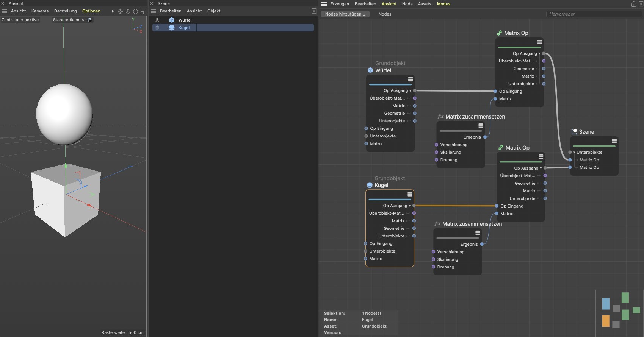
Task: Click the Nodes breadcrumb label
Action: pyautogui.click(x=385, y=14)
